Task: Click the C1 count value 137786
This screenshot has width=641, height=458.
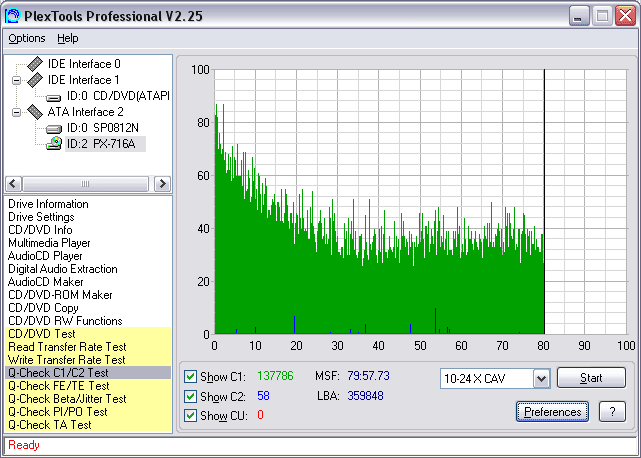Action: pyautogui.click(x=275, y=376)
